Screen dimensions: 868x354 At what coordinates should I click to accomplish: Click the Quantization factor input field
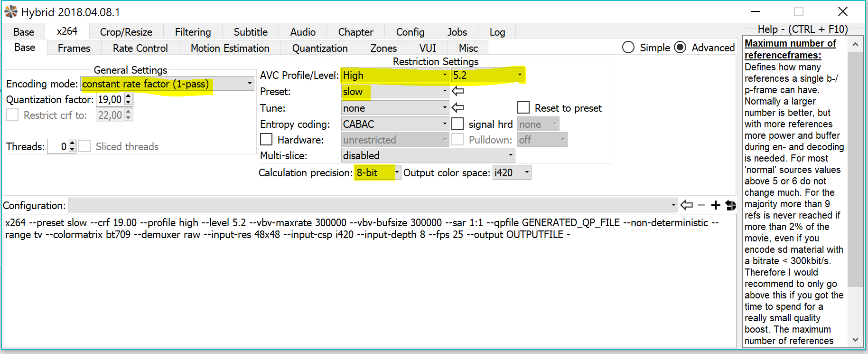[x=110, y=99]
